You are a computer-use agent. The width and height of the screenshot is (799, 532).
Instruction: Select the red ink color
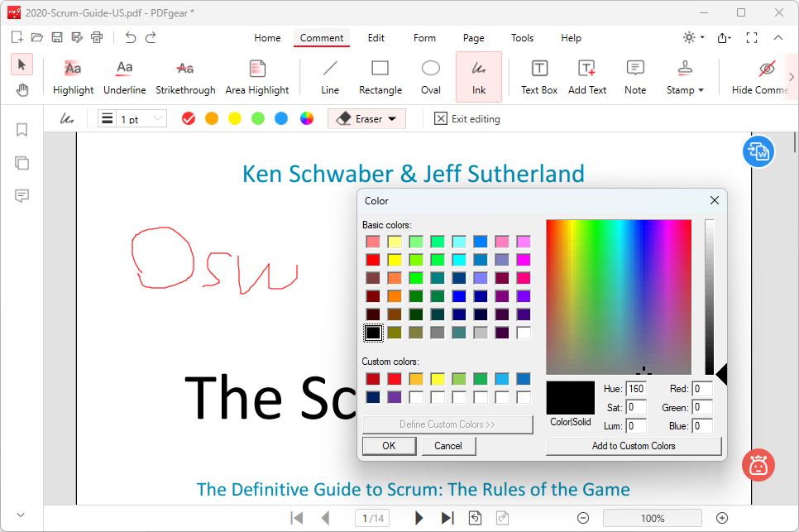(188, 119)
